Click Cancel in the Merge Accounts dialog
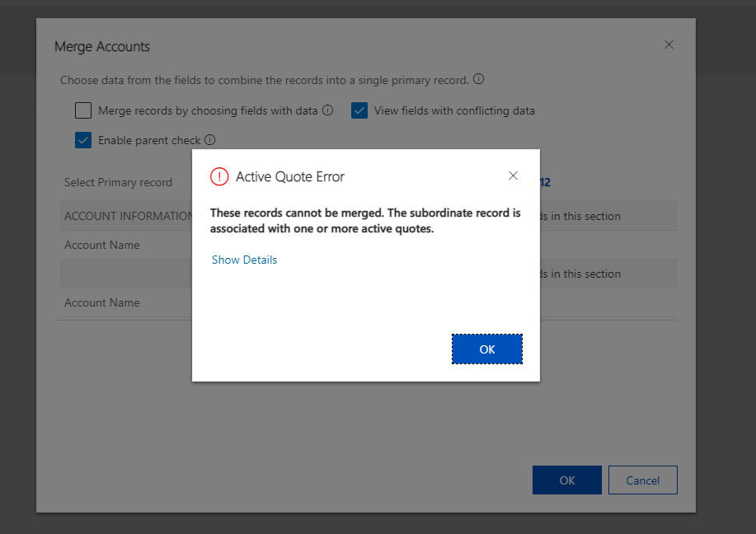 (642, 480)
